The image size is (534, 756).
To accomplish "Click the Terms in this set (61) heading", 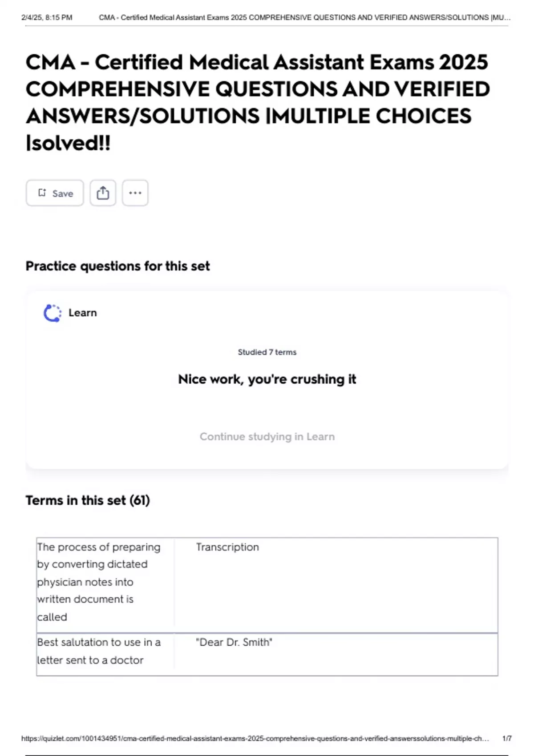I will (x=88, y=500).
